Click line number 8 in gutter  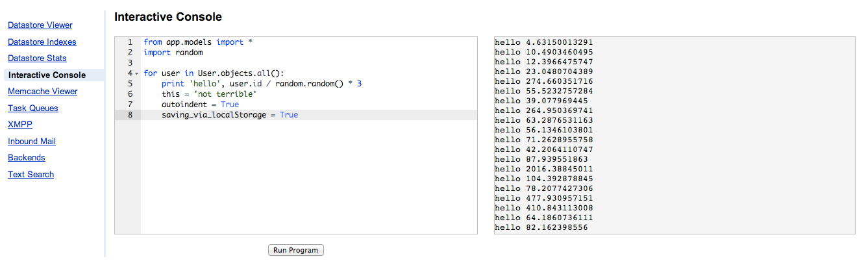pos(130,115)
